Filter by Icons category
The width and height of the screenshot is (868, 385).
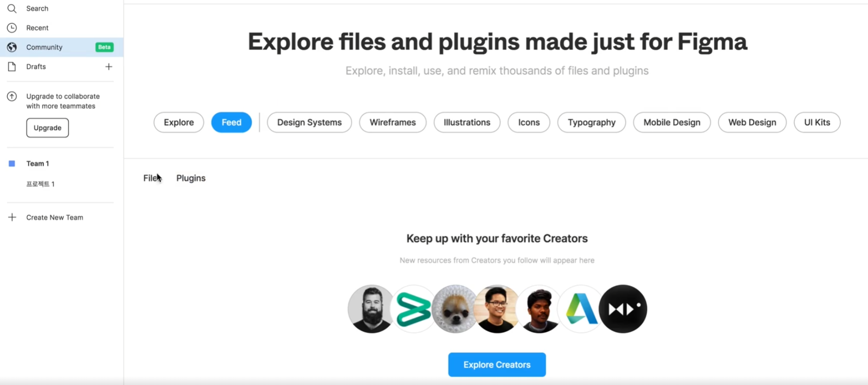[x=529, y=122]
